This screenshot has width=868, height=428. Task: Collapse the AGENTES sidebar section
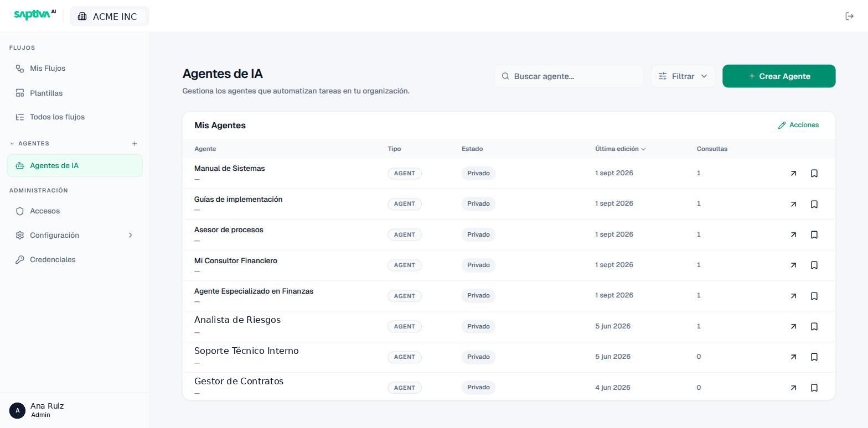(12, 144)
